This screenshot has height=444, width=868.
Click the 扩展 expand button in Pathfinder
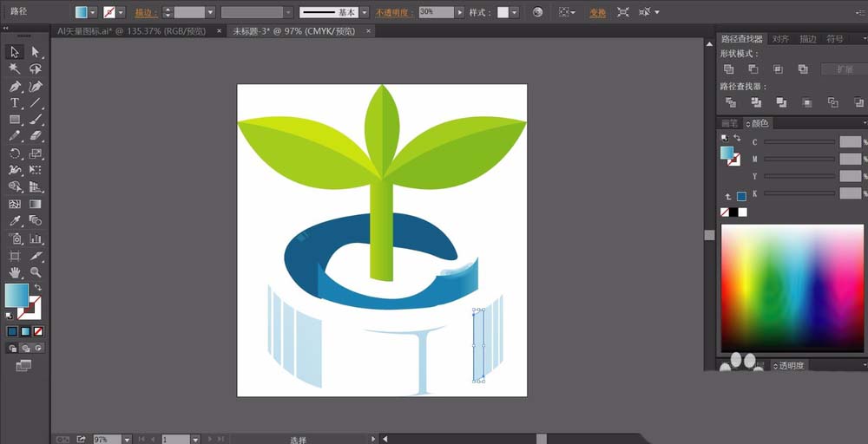[x=845, y=69]
